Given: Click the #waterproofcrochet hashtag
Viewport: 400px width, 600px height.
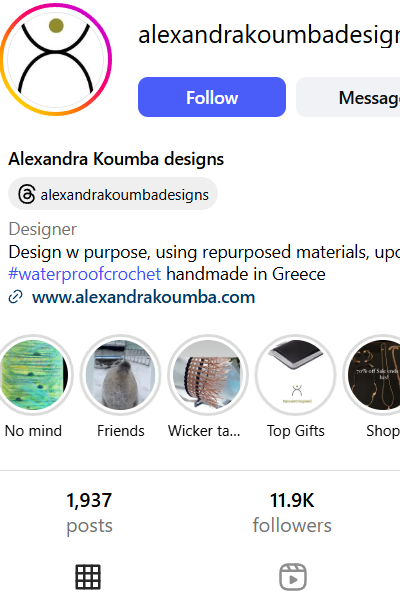Looking at the screenshot, I should (85, 274).
